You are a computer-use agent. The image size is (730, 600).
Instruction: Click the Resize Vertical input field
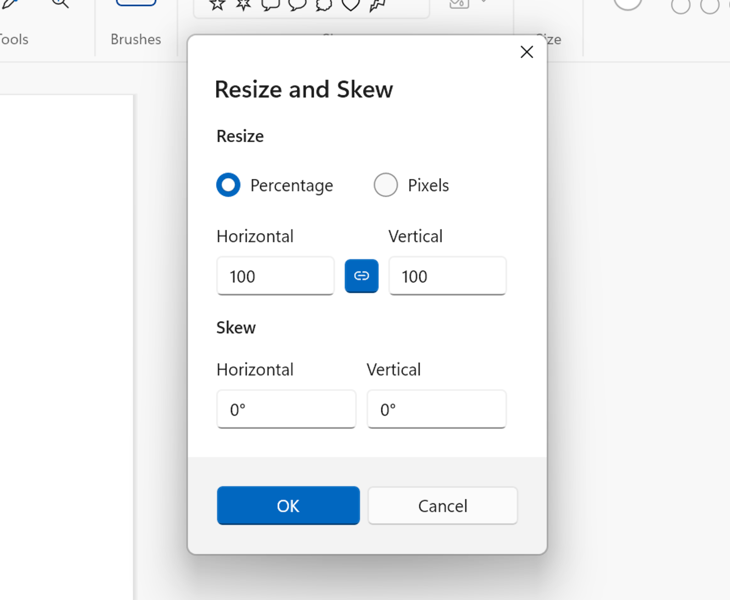447,276
